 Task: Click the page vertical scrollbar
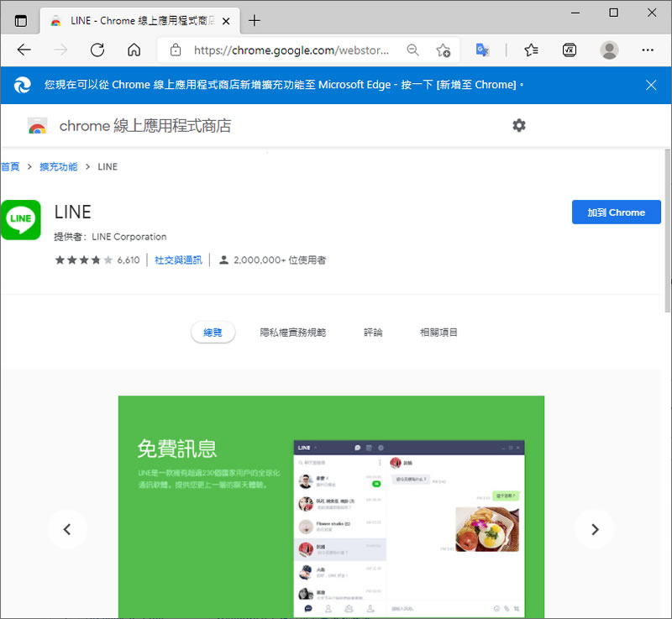[667, 230]
